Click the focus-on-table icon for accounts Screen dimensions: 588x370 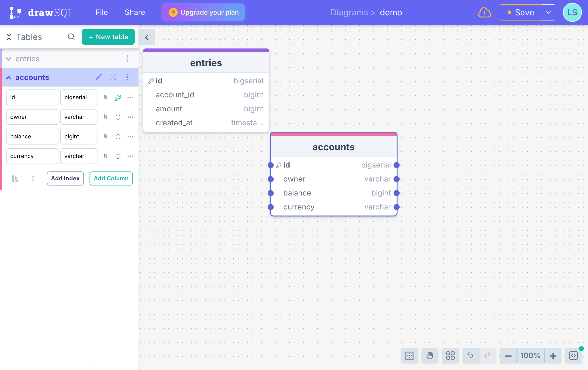[113, 77]
